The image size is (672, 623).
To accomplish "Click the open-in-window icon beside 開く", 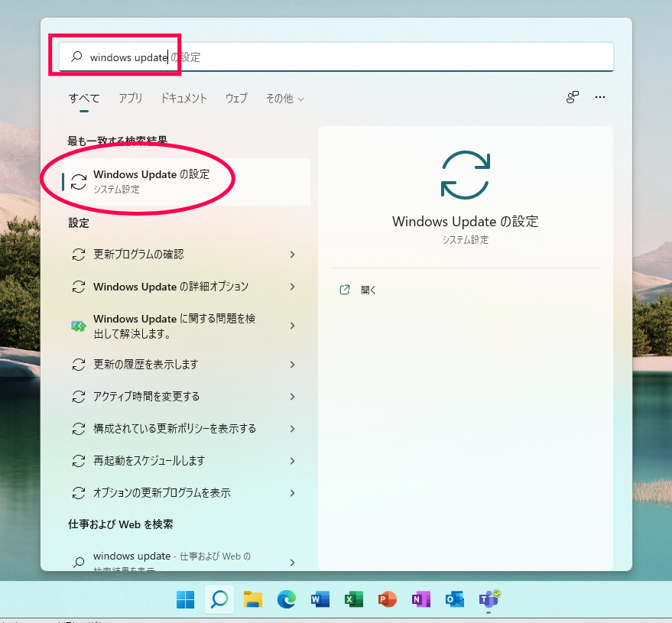I will (345, 290).
